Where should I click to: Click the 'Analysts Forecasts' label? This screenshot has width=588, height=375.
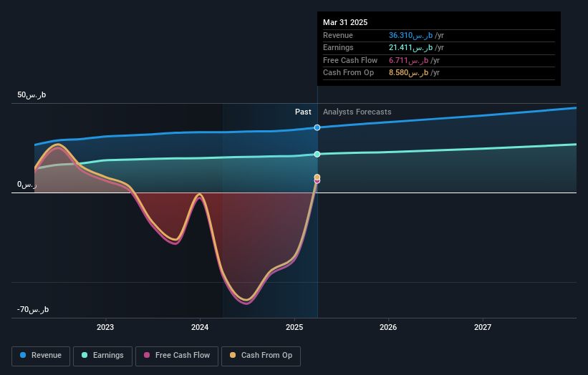pos(357,112)
